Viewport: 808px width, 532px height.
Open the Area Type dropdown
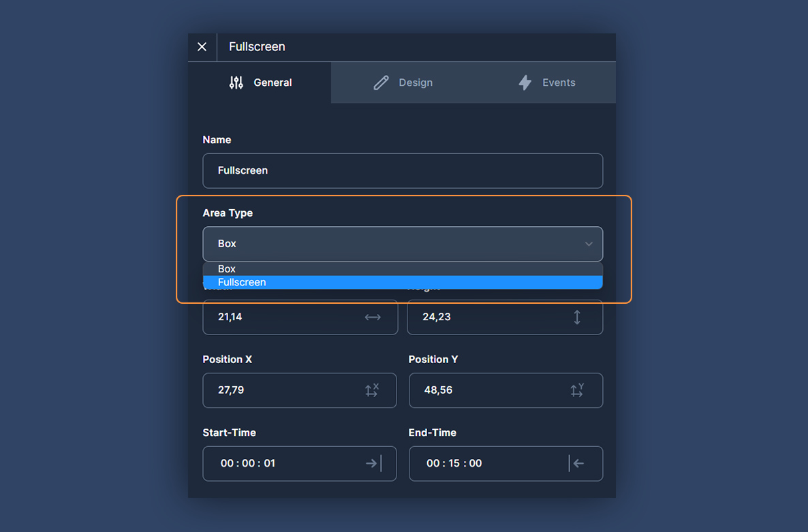[403, 244]
